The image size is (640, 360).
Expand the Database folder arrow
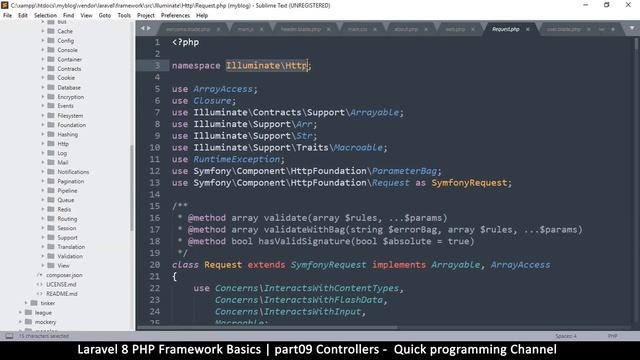click(43, 87)
